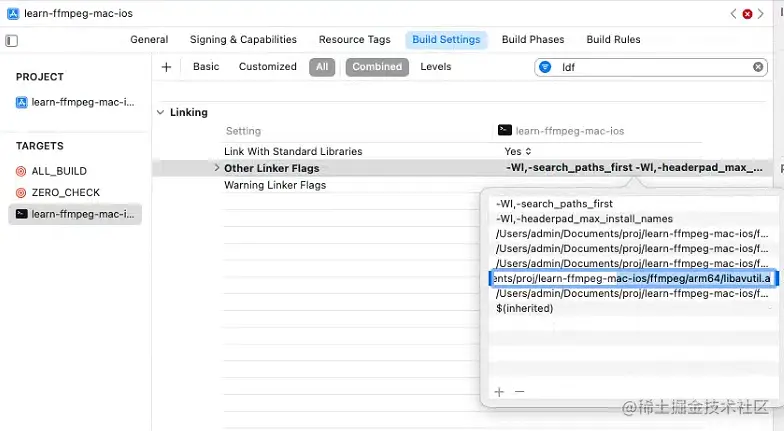784x431 pixels.
Task: Remove the selected linker flag with minus
Action: pos(520,392)
